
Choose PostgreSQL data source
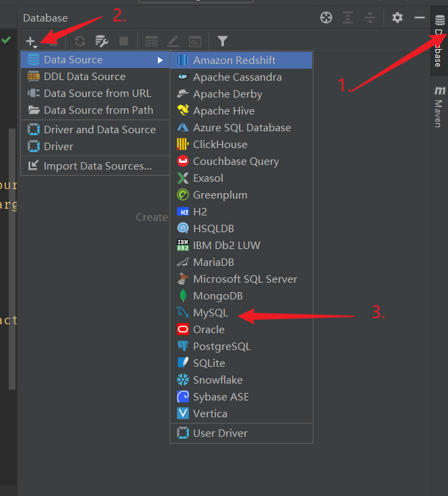coord(221,347)
